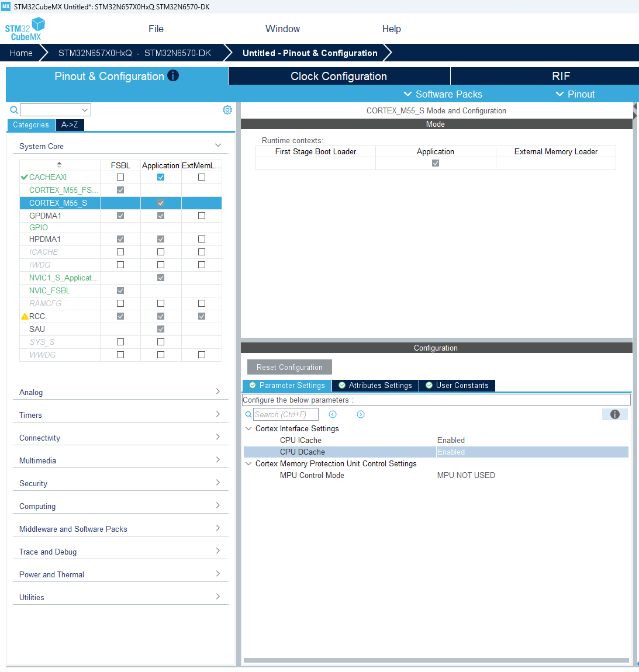The image size is (639, 672).
Task: Collapse Cortex Interface Settings group
Action: point(248,428)
